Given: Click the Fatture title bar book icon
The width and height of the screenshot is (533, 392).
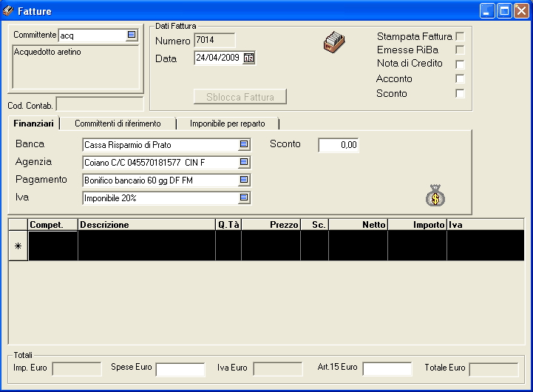Looking at the screenshot, I should (9, 11).
